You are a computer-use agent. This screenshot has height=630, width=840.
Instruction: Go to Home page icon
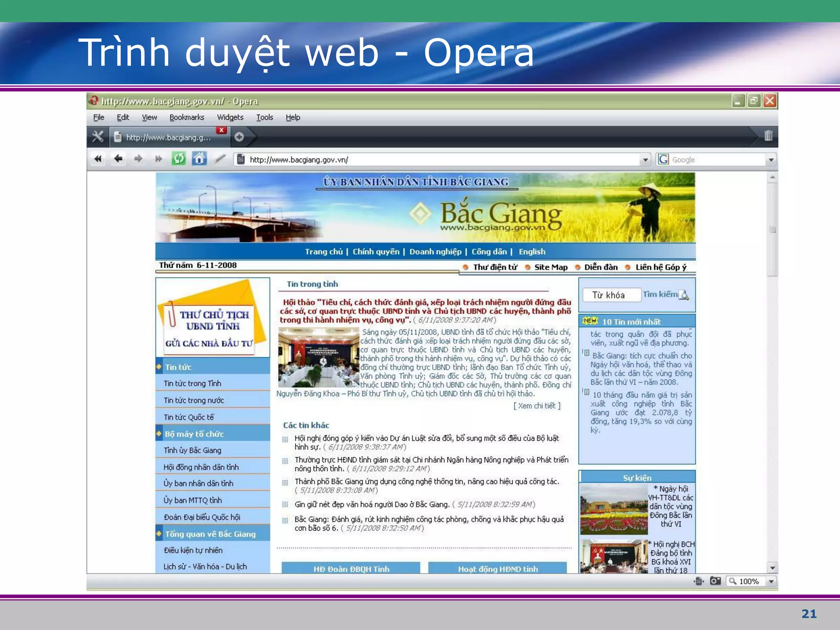[199, 159]
